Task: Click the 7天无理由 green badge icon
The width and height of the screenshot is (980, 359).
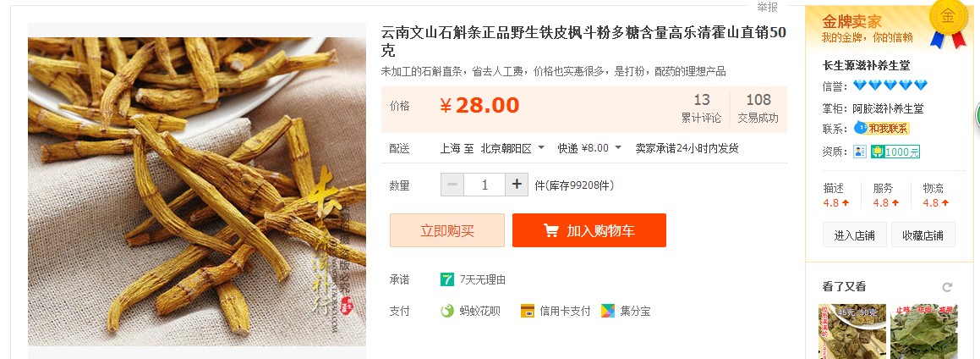Action: point(446,279)
